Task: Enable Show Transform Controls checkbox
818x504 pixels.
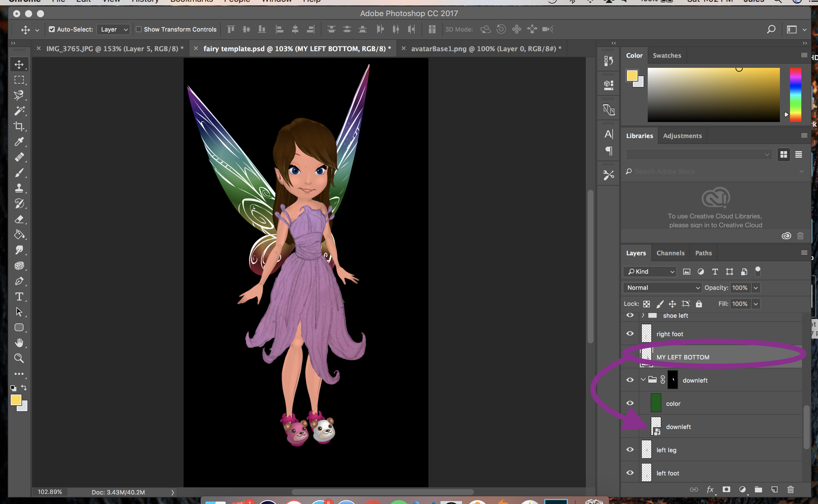Action: point(139,29)
